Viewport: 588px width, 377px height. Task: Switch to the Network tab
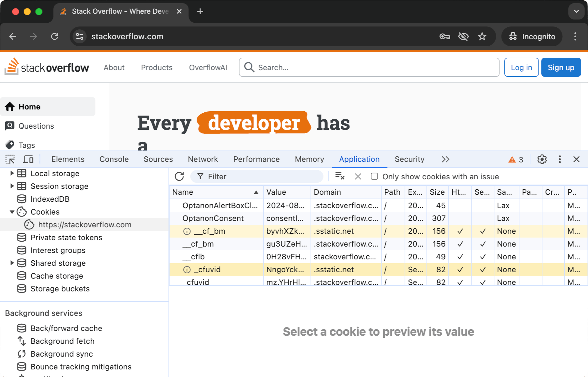(203, 159)
